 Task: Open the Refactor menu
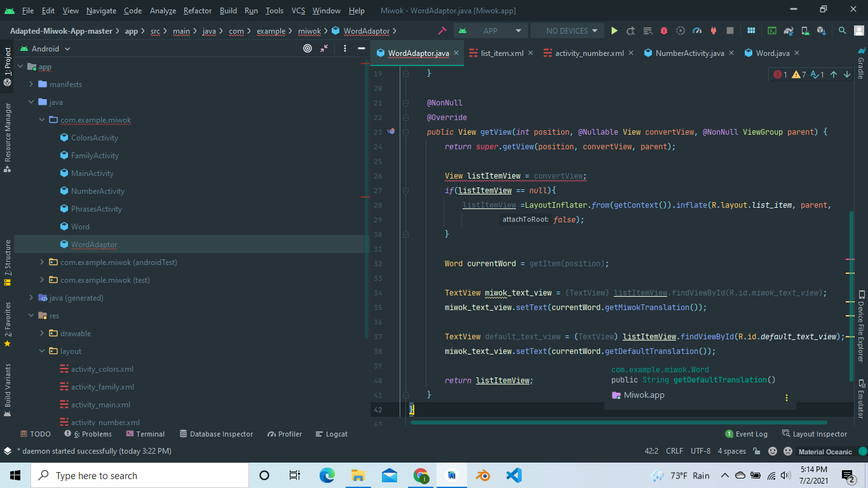pos(198,11)
